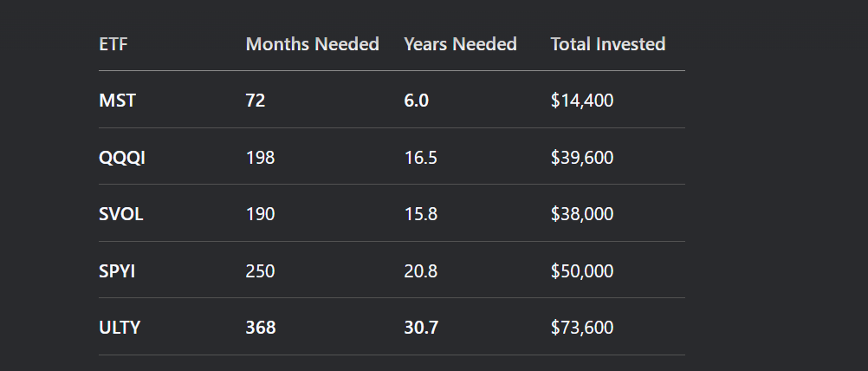The height and width of the screenshot is (371, 868).
Task: Click the ULTY ticker cell
Action: 119,328
